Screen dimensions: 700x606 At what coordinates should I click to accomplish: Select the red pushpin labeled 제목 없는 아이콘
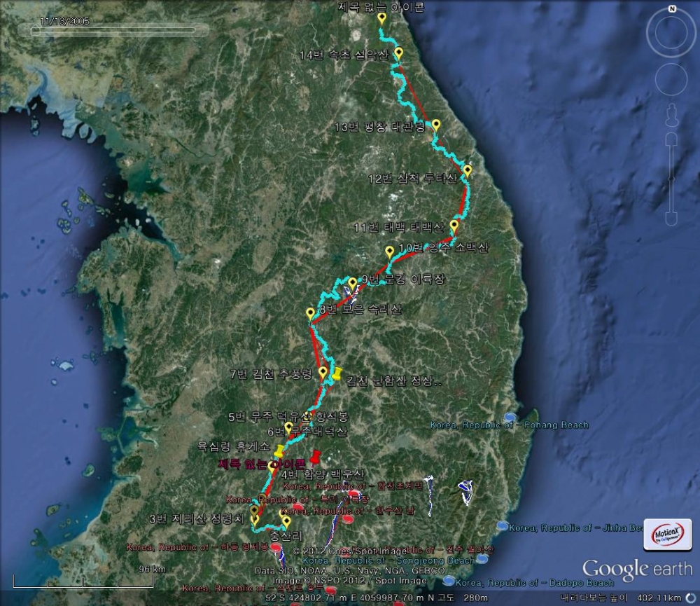316,457
